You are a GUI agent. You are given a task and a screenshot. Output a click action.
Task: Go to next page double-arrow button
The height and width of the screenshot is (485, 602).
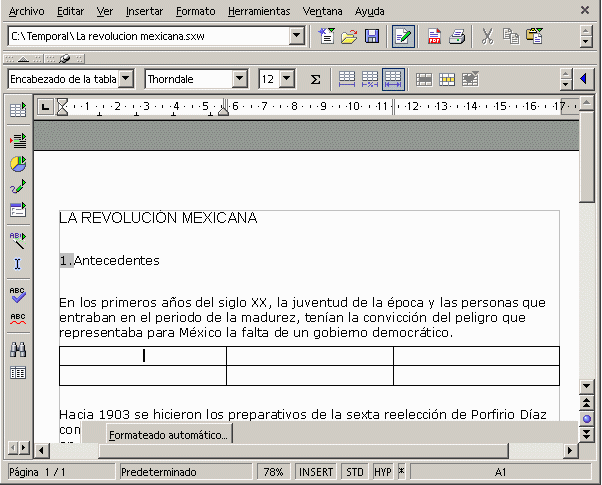587,434
